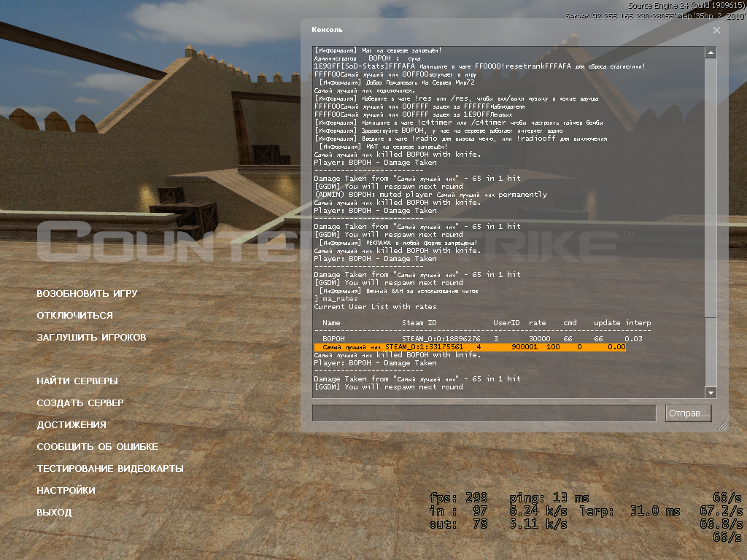This screenshot has height=560, width=747.
Task: Close the Консоль window
Action: [716, 30]
